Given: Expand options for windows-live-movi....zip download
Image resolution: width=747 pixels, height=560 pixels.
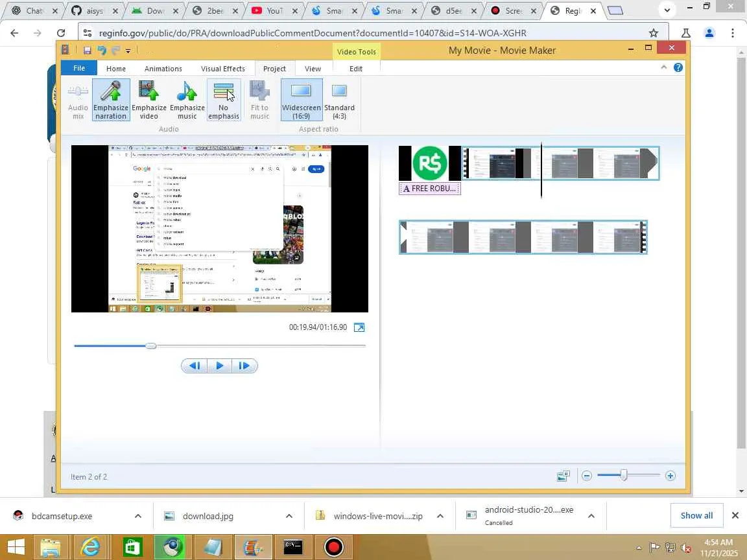Looking at the screenshot, I should coord(440,516).
